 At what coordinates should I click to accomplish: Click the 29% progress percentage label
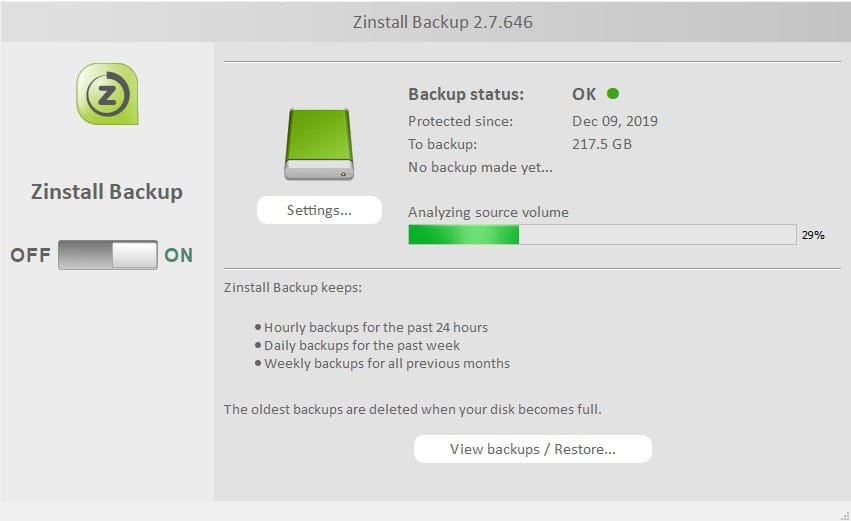point(813,235)
